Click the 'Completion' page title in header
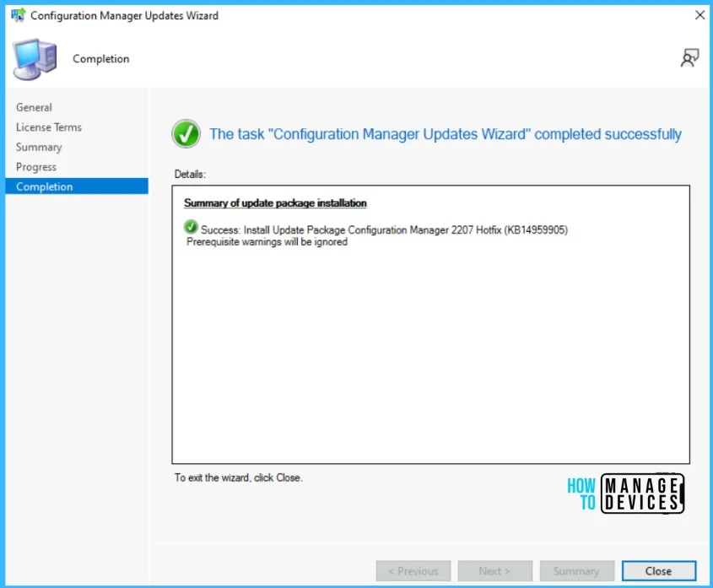The image size is (713, 588). point(101,59)
